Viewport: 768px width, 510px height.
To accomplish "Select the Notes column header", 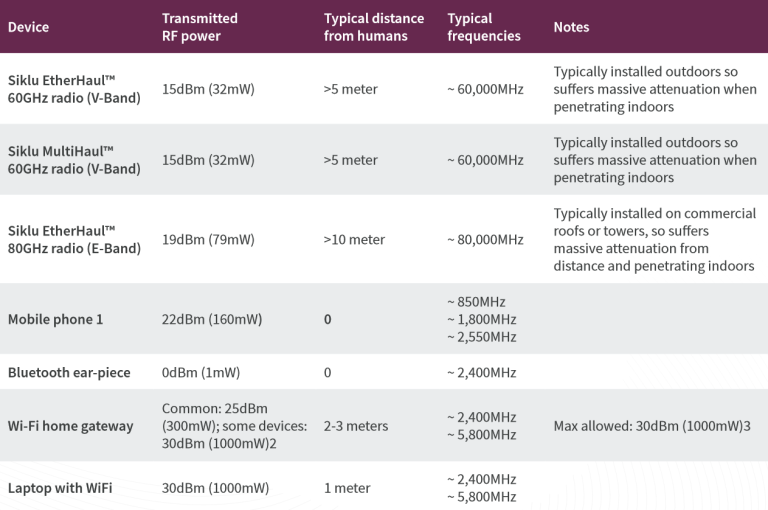I will click(x=571, y=27).
